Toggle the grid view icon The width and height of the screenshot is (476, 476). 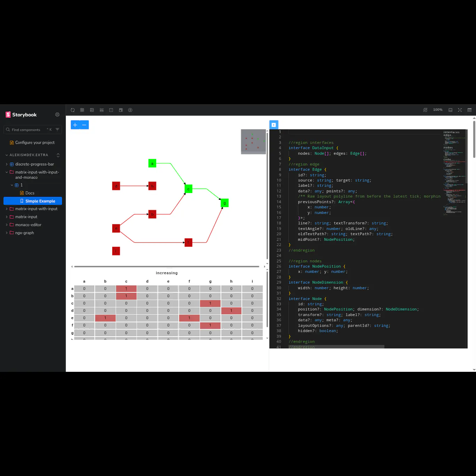tap(82, 110)
